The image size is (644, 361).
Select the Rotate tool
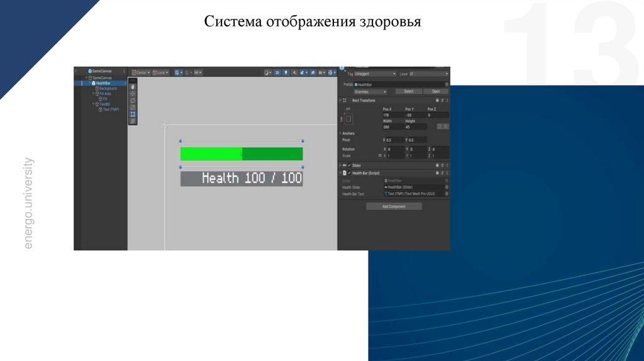pos(133,101)
